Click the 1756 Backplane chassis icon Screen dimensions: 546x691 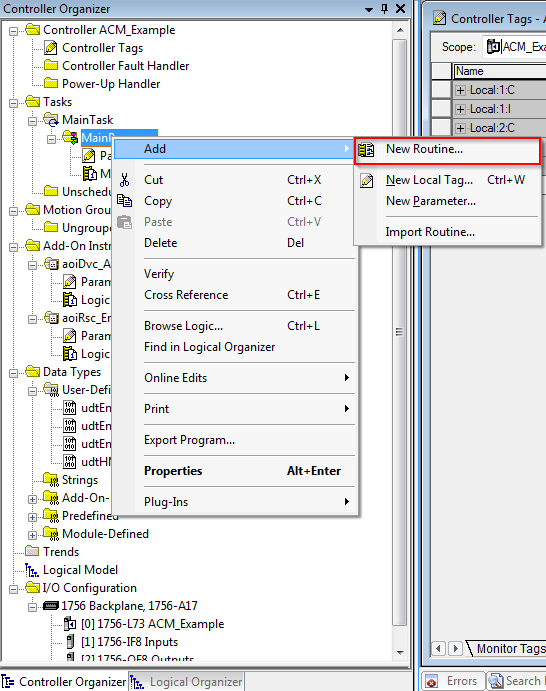[51, 606]
